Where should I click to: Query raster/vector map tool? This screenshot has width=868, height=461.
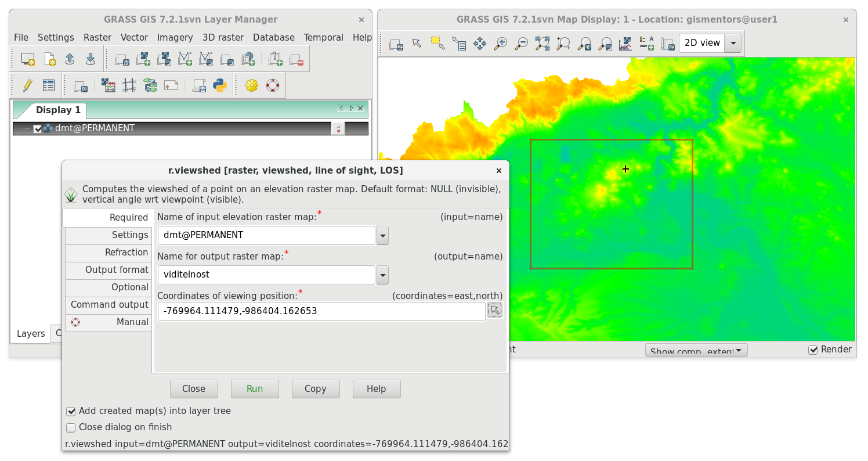(459, 44)
